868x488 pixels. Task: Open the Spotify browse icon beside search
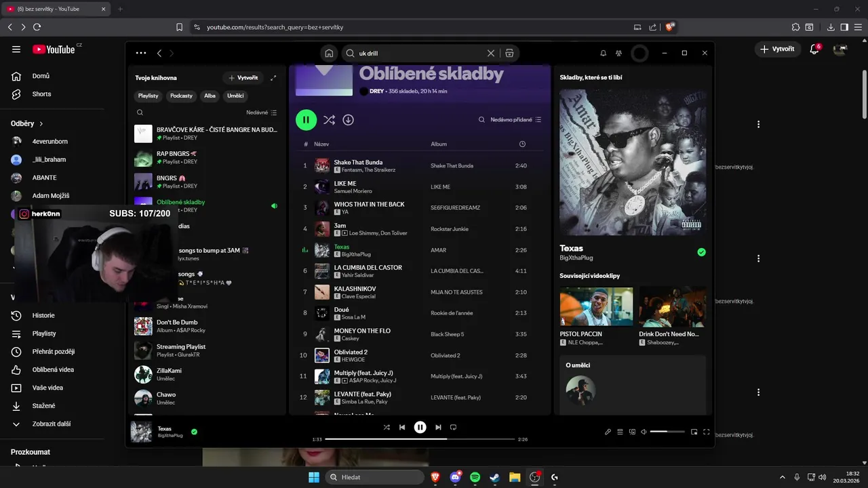(509, 53)
